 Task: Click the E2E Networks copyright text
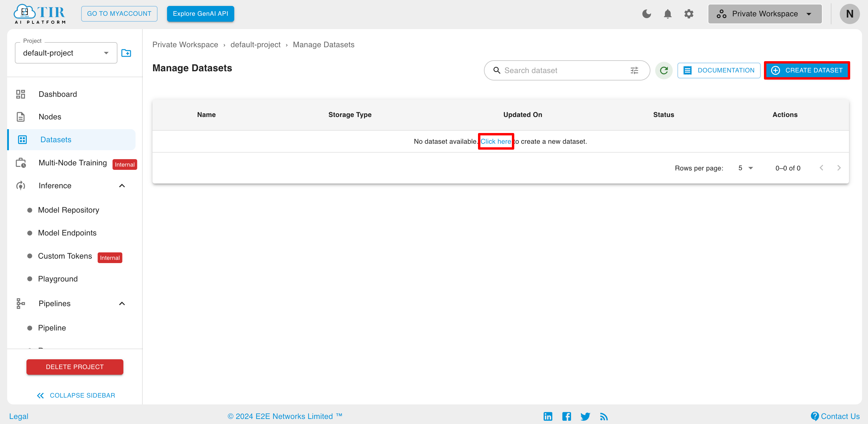285,416
